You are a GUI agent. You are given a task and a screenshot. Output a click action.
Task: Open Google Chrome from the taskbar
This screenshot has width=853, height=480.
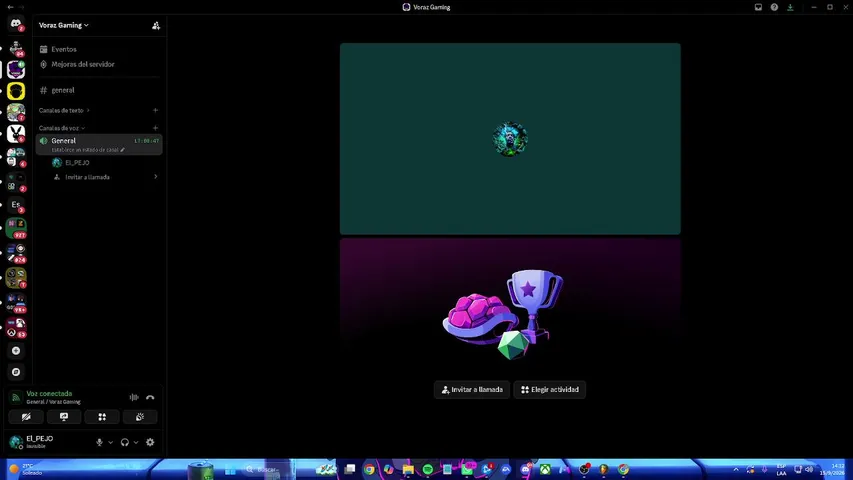pyautogui.click(x=369, y=469)
